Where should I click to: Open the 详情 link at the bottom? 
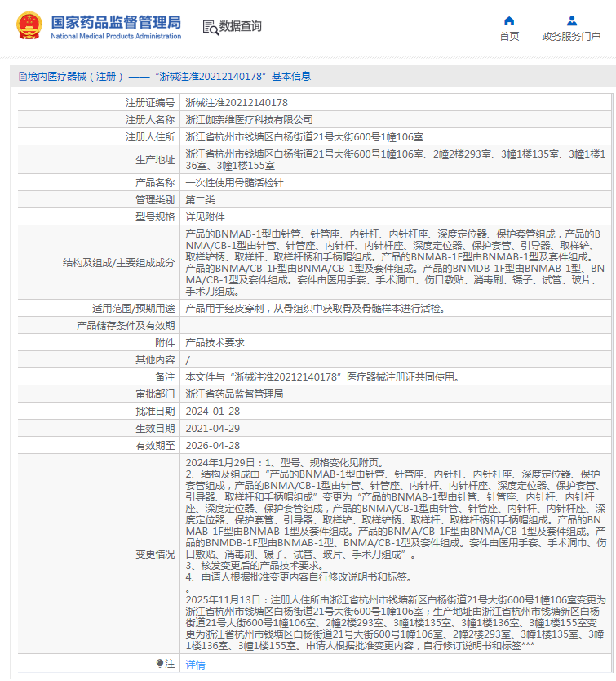(x=196, y=665)
